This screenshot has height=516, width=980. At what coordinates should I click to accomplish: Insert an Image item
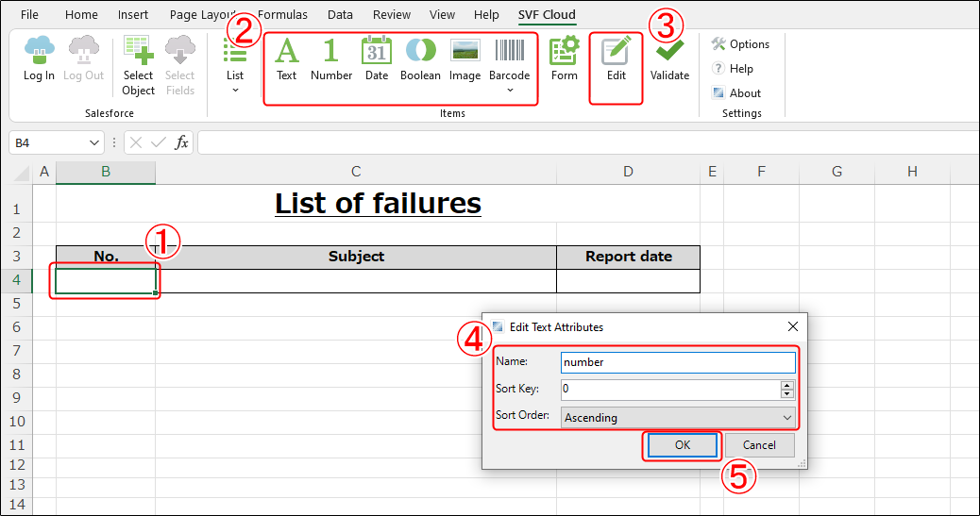pyautogui.click(x=465, y=59)
